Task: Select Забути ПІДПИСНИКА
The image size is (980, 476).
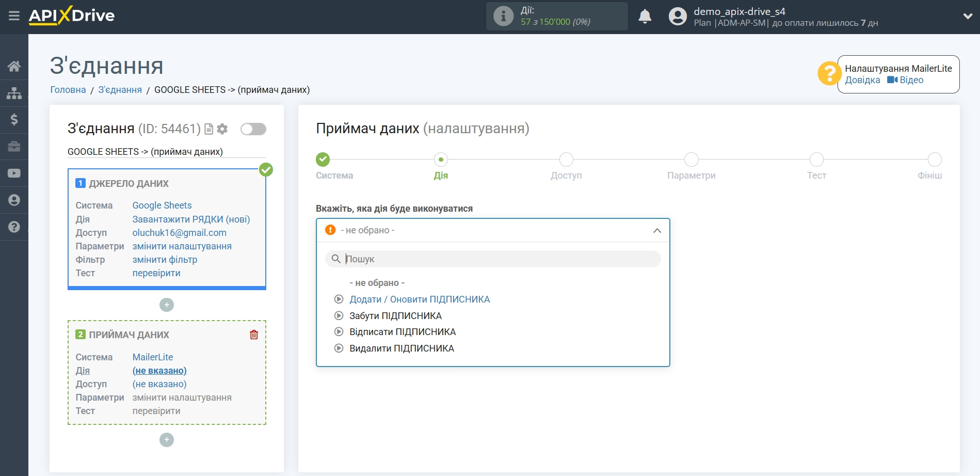Action: [395, 316]
